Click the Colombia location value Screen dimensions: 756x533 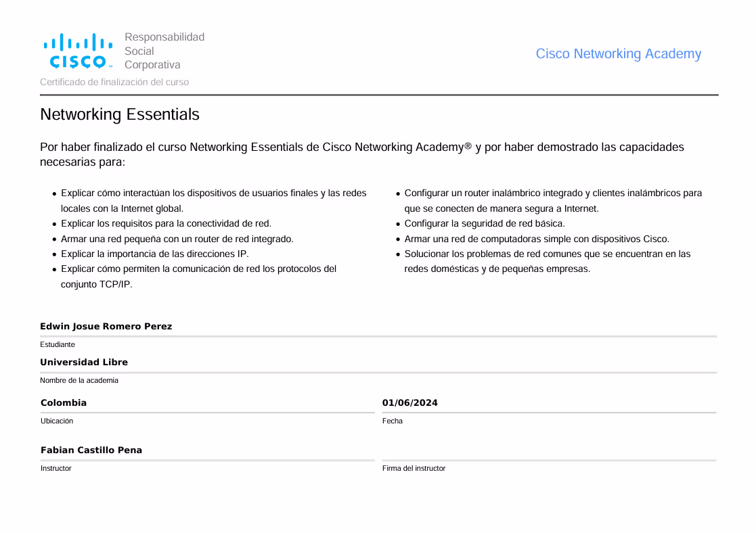coord(64,403)
